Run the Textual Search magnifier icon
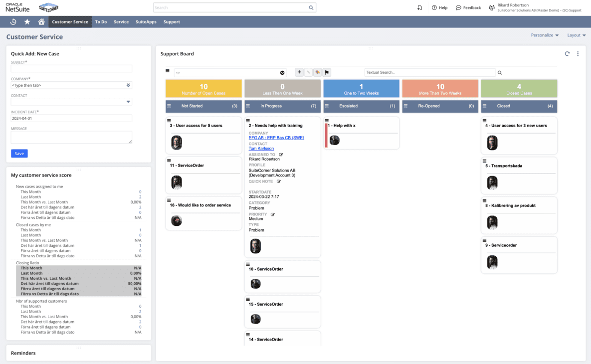591x364 pixels. (500, 73)
